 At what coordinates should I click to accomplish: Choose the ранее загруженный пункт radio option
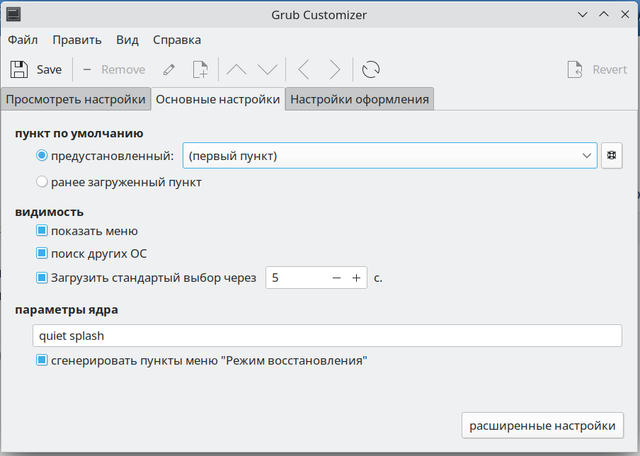click(x=42, y=182)
